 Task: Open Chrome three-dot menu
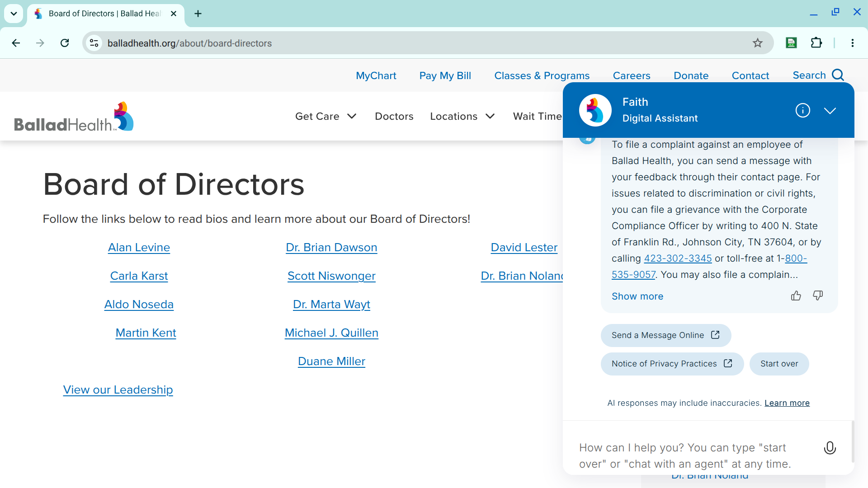click(x=853, y=43)
